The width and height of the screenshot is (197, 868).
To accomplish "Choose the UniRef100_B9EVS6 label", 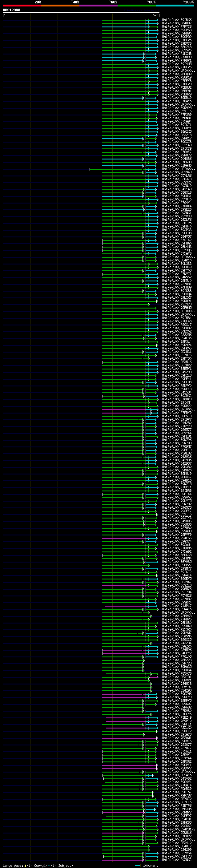I will tap(176, 43).
